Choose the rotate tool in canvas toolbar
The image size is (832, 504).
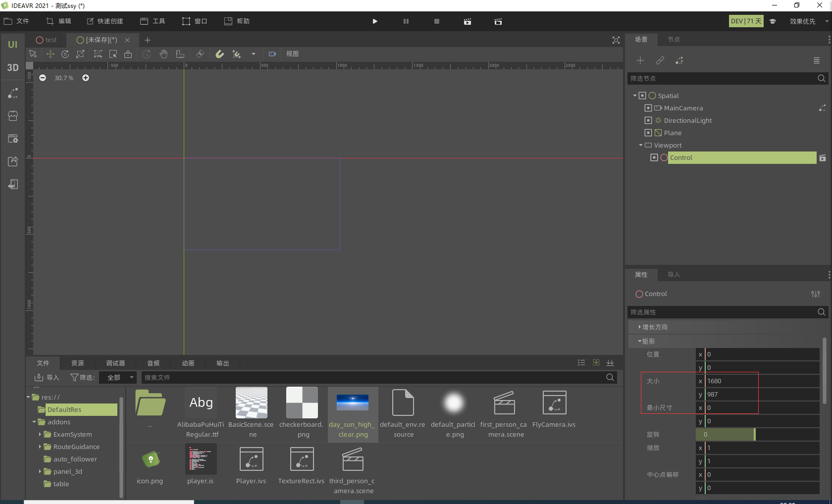point(65,54)
